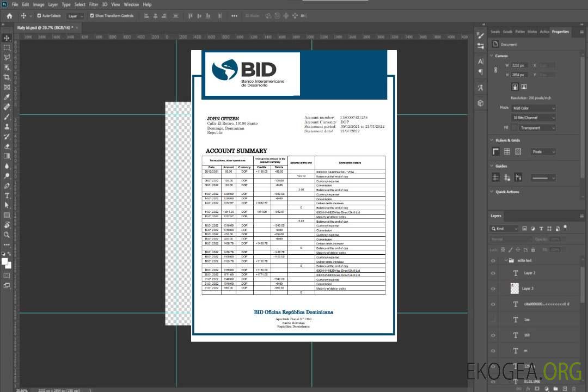This screenshot has height=392, width=588.
Task: Open the Window menu
Action: pos(131,4)
